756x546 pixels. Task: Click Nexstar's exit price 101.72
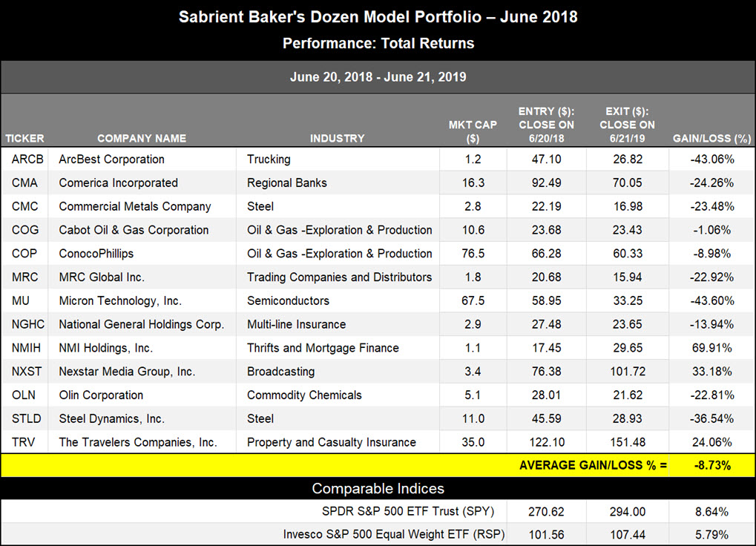pos(627,372)
